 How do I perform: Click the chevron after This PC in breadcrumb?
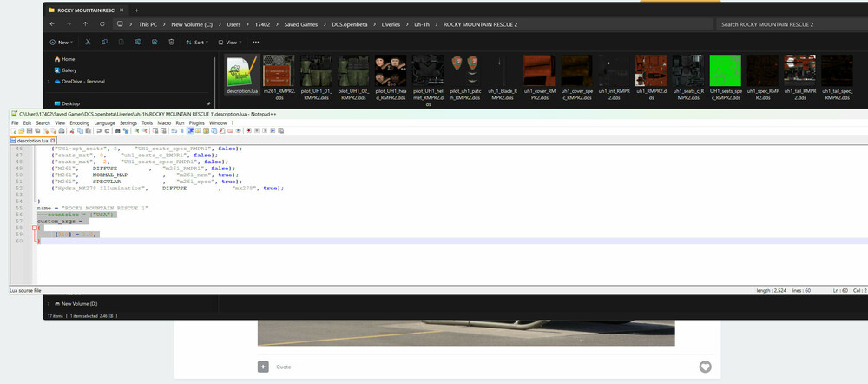point(164,24)
